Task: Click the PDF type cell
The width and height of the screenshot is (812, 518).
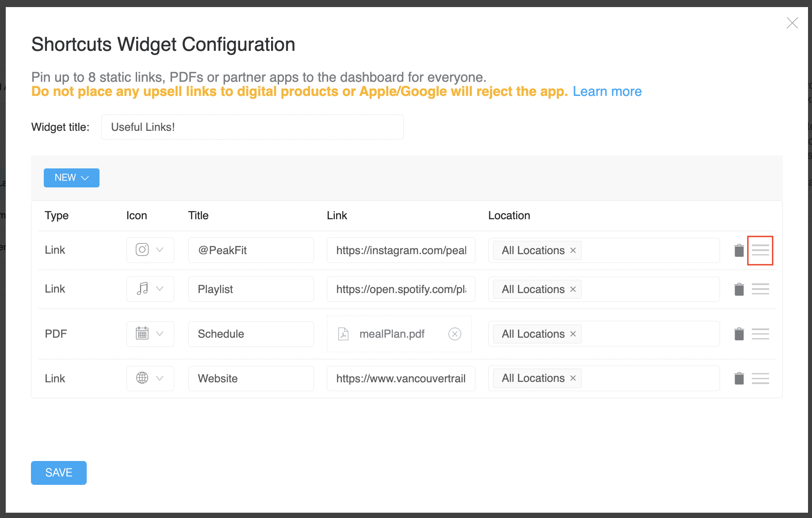Action: [56, 334]
